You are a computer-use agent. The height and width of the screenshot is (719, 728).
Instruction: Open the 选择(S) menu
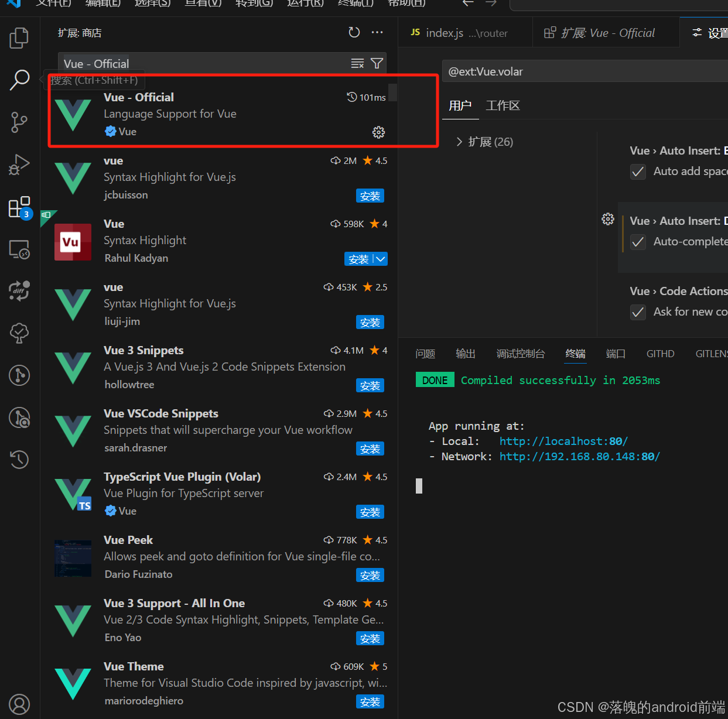[x=152, y=3]
